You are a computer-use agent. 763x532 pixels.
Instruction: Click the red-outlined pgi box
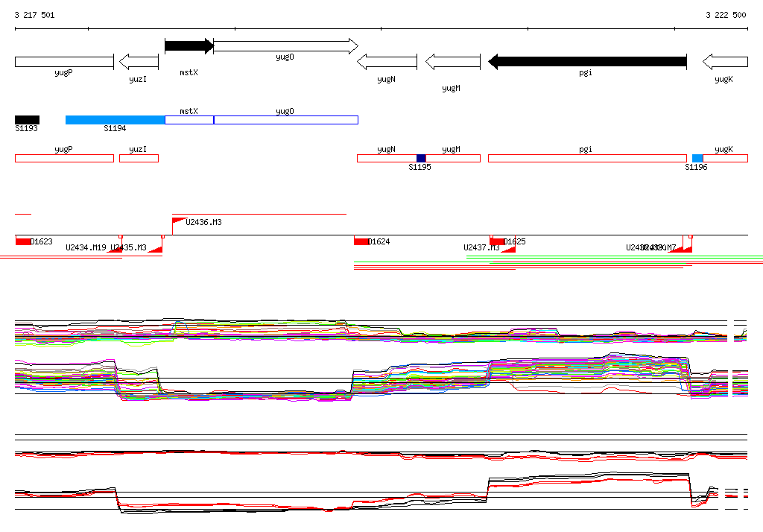point(587,158)
